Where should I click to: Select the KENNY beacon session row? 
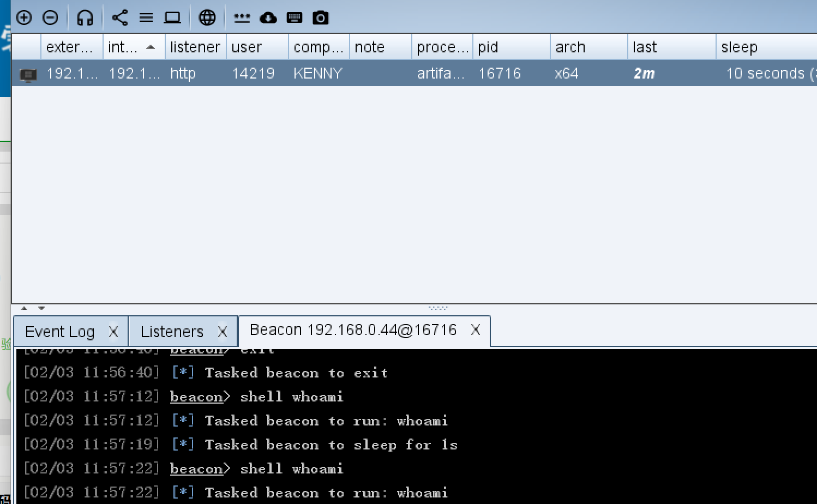(x=317, y=74)
